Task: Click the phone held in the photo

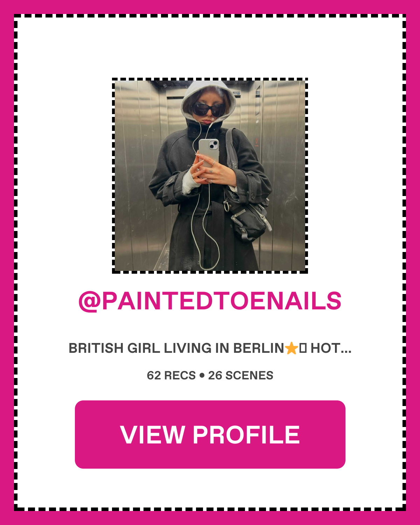Action: tap(209, 153)
